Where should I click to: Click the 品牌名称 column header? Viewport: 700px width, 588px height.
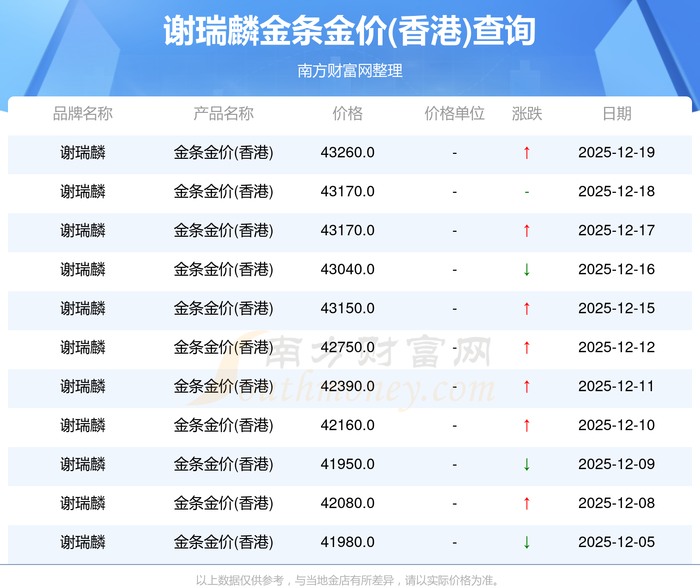[x=83, y=113]
